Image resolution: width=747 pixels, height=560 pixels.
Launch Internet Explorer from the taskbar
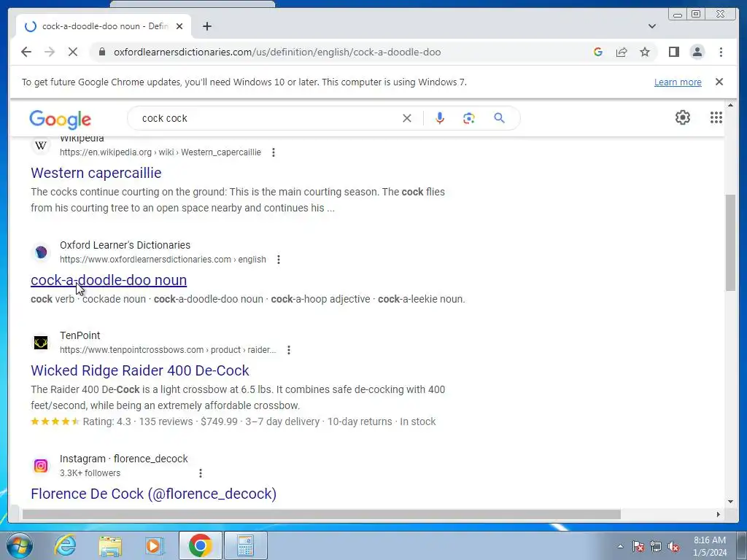[x=65, y=545]
